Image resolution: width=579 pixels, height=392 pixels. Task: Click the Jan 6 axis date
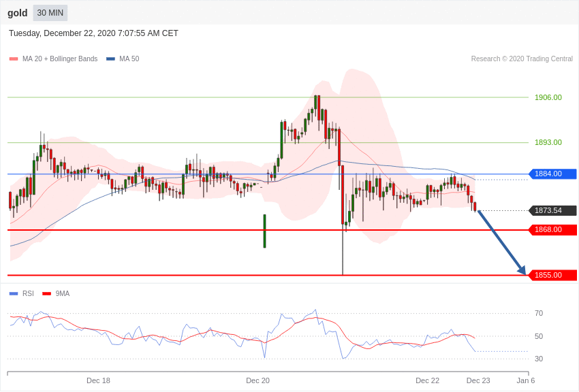tap(525, 380)
